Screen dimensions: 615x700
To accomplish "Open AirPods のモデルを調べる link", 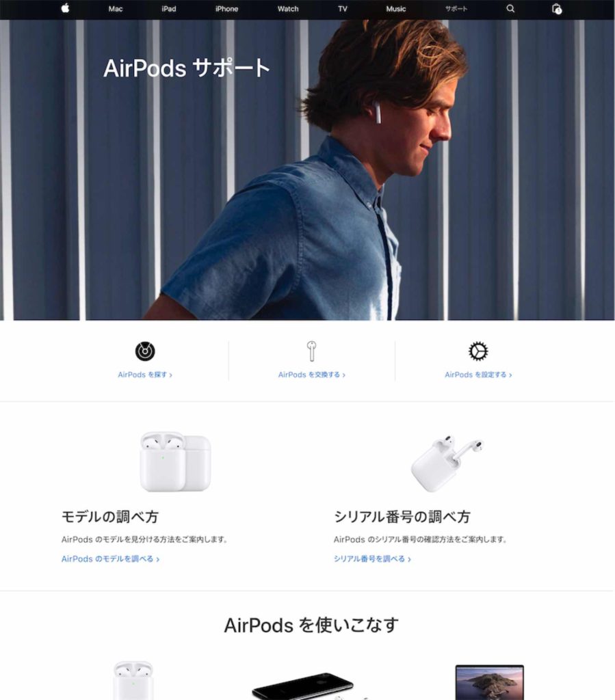I will pos(110,559).
